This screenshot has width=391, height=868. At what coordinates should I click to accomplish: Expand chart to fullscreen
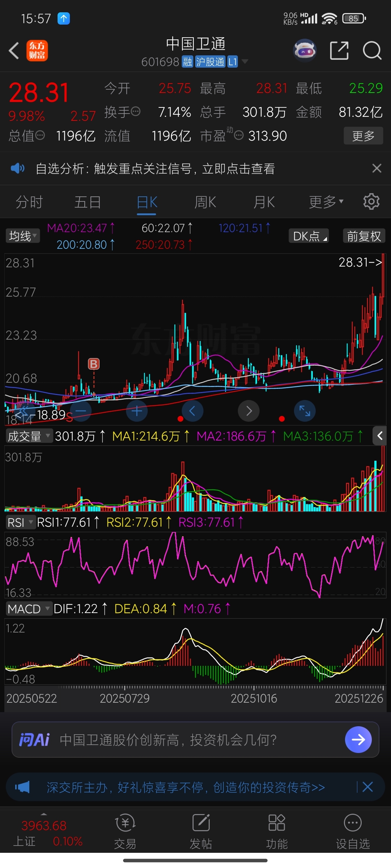[x=305, y=411]
